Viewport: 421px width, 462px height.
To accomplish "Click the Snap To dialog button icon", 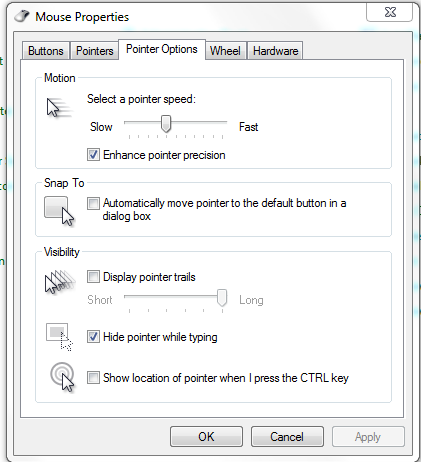I will tap(59, 211).
